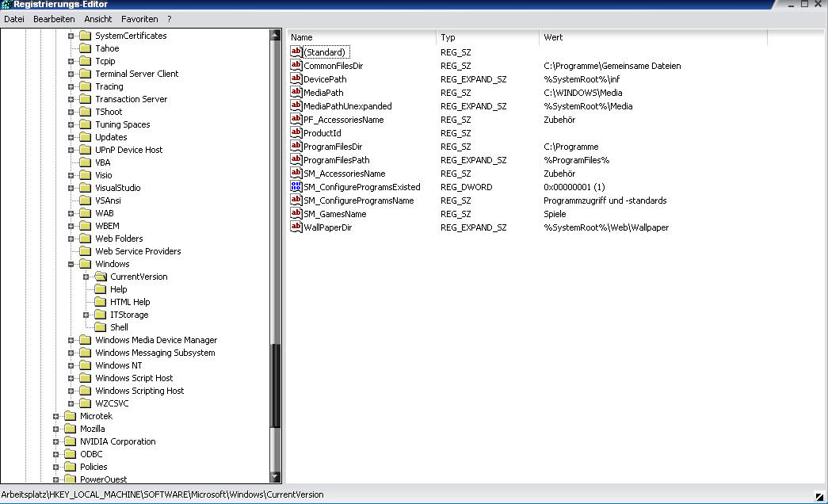Click the folder icon of VSAnsi
Screen dimensions: 828x504
(x=85, y=200)
